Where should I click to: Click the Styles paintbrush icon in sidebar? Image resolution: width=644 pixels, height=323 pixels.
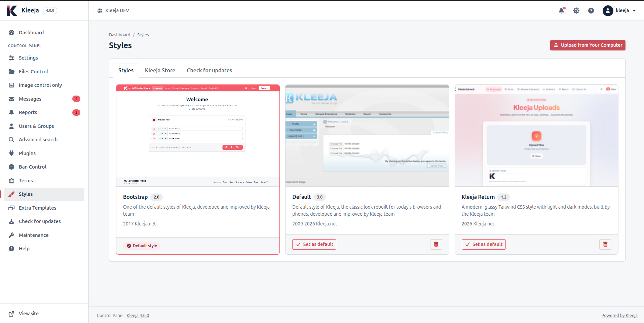(11, 194)
